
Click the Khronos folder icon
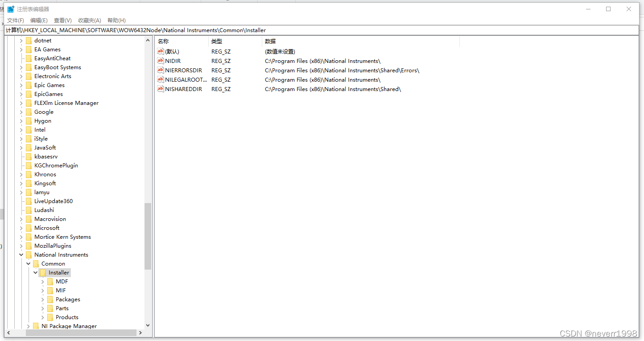click(29, 175)
